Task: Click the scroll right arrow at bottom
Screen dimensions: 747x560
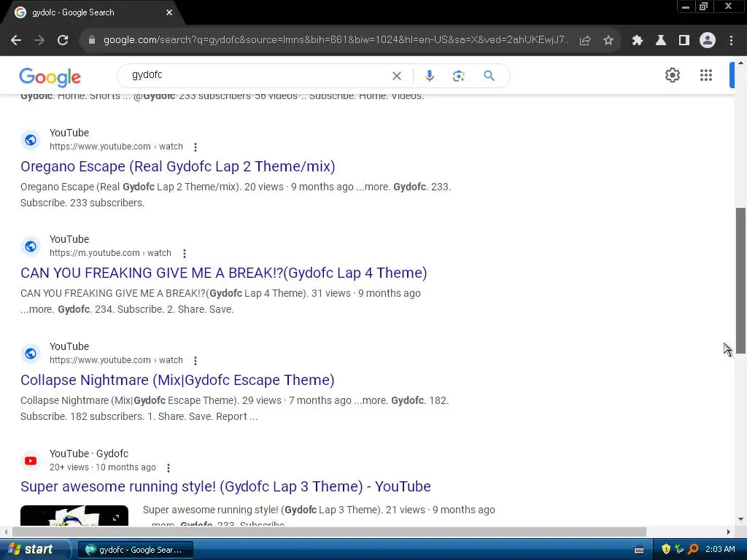Action: 729,532
